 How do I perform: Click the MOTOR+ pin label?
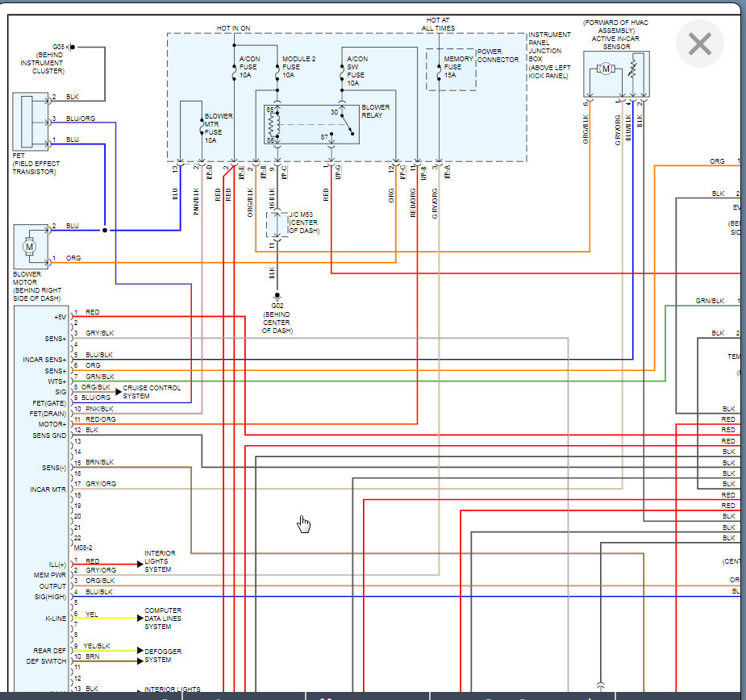point(52,424)
